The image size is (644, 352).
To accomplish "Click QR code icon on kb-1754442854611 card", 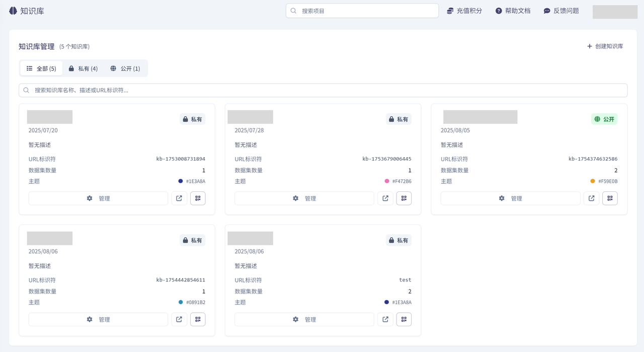I will coord(198,319).
